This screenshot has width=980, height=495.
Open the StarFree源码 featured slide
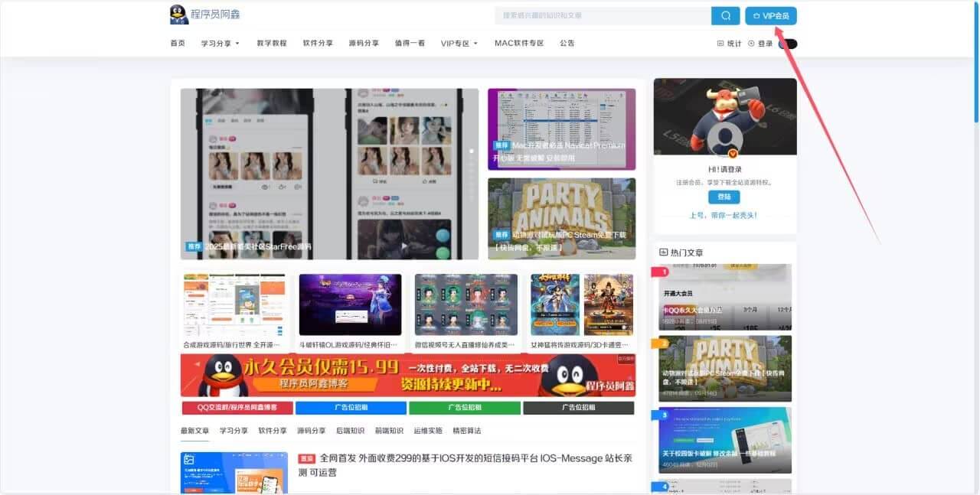329,174
